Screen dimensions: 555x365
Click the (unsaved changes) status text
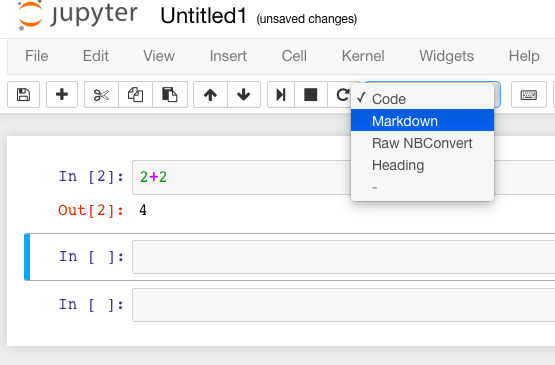coord(307,18)
